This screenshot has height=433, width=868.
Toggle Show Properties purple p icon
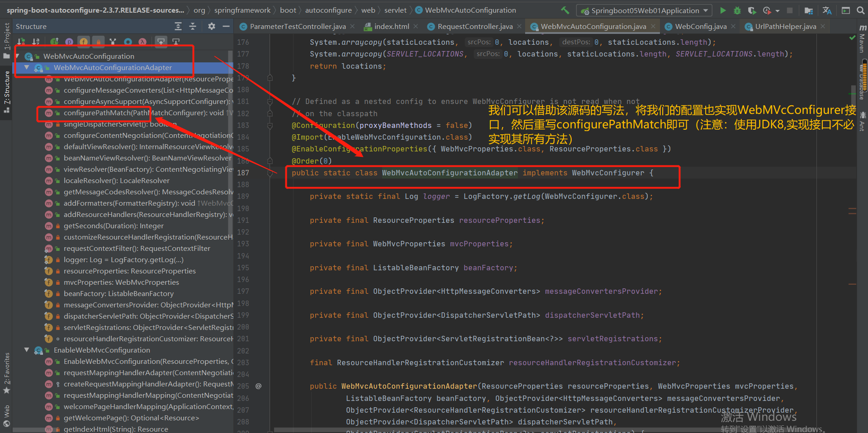[x=69, y=42]
